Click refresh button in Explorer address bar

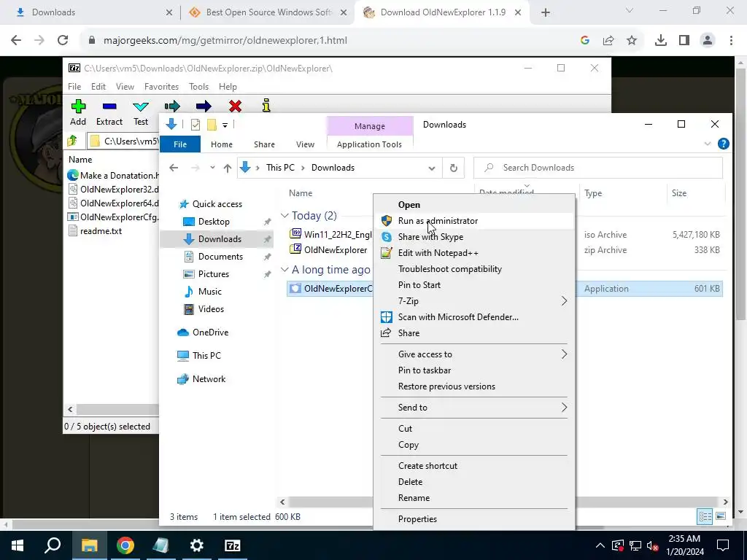click(x=454, y=168)
